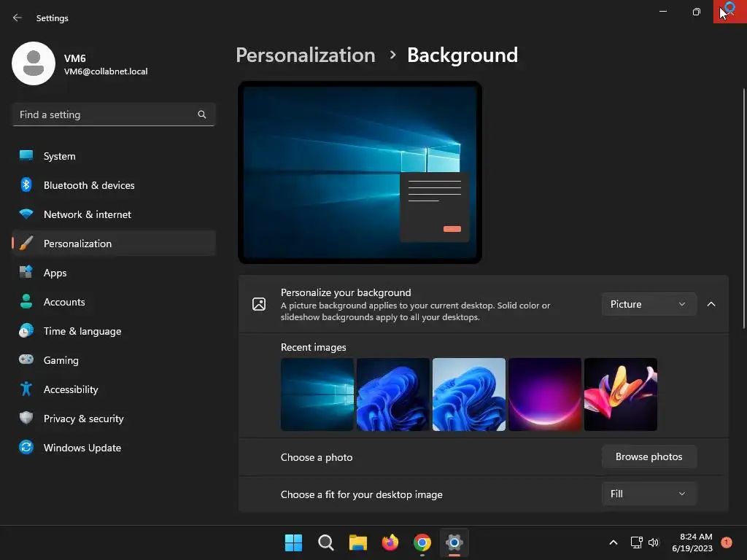Screen dimensions: 747x560
Task: Go to System settings text label
Action: coord(60,156)
